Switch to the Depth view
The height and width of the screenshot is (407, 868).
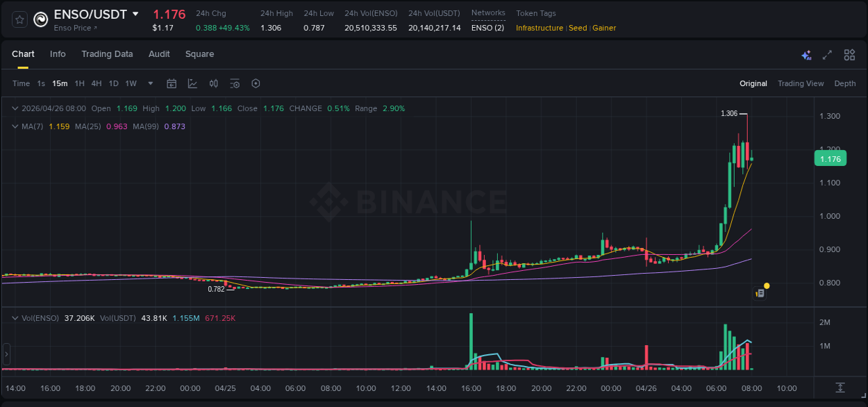[844, 83]
